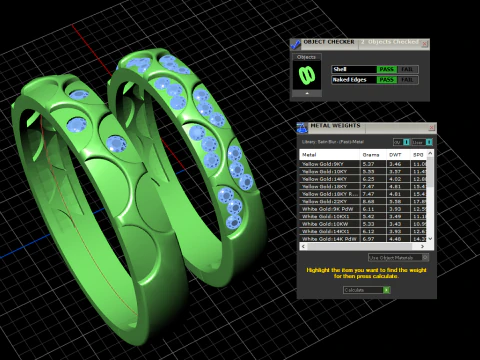This screenshot has width=480, height=360.
Task: Click the metal list scroll-up arrow
Action: pos(430,153)
